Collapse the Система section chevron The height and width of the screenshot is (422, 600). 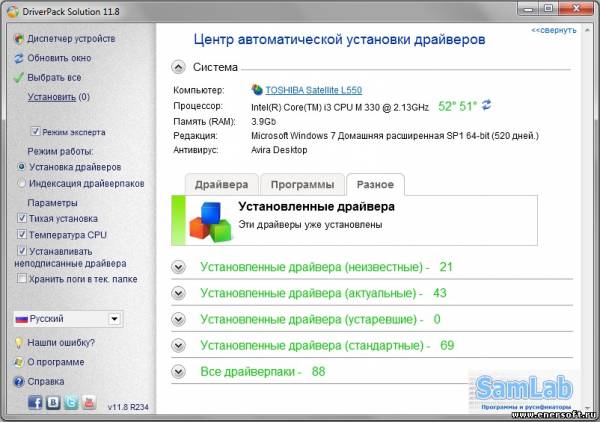pyautogui.click(x=178, y=67)
